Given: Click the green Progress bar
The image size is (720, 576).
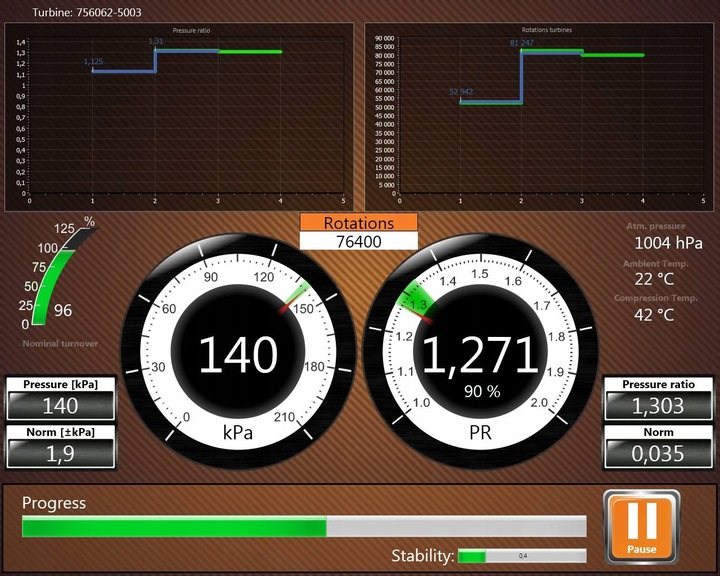Looking at the screenshot, I should (304, 526).
